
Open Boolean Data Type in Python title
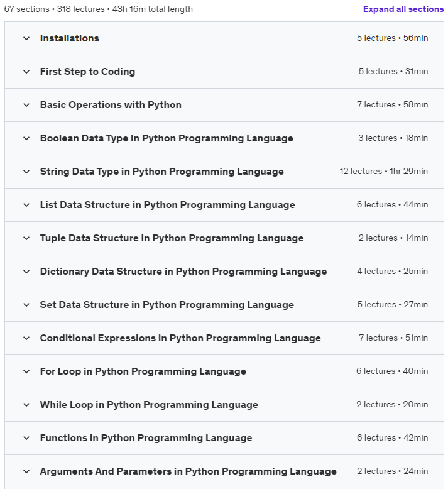(x=167, y=138)
